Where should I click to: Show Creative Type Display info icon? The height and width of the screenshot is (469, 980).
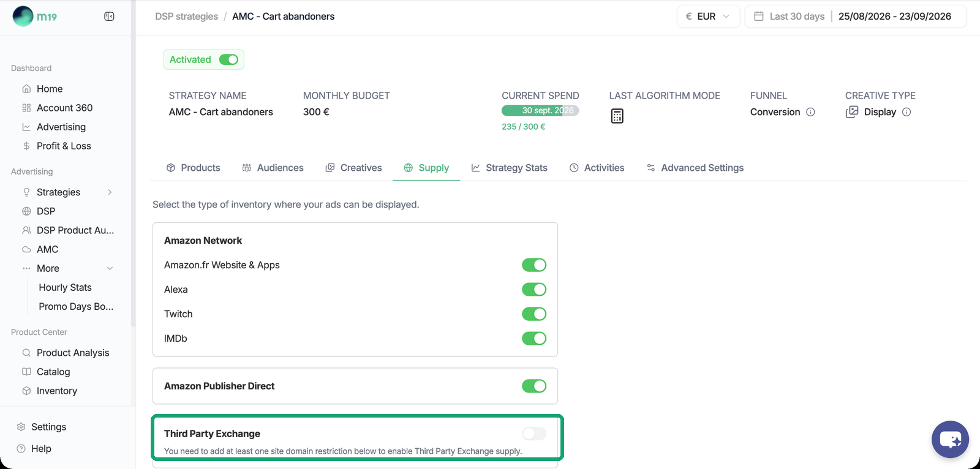pos(907,112)
